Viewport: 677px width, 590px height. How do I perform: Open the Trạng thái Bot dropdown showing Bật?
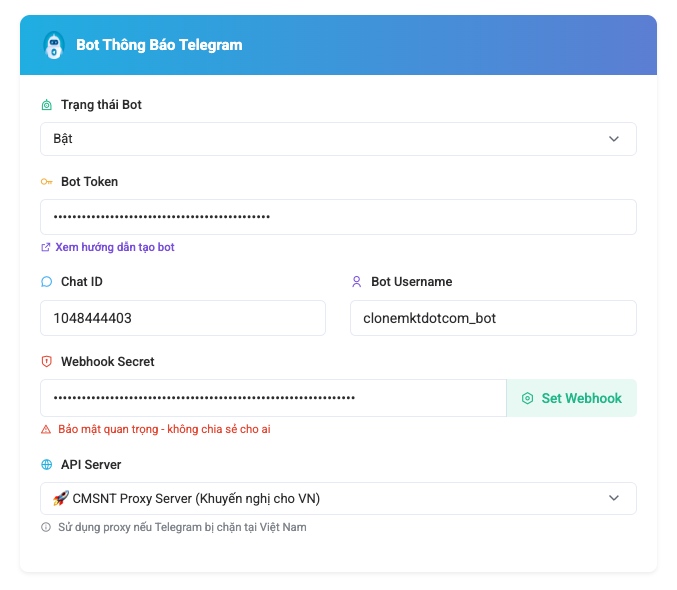click(x=338, y=139)
